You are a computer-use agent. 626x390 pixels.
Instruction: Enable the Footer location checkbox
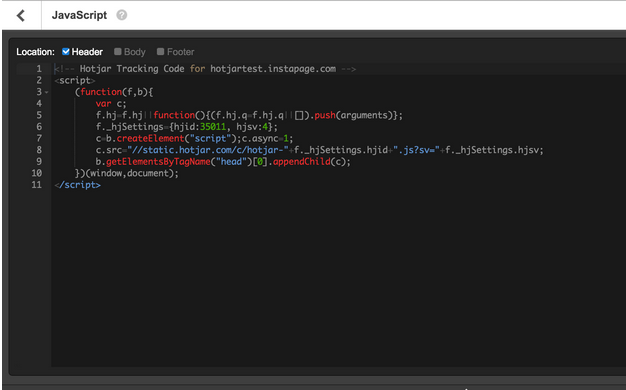pos(160,51)
